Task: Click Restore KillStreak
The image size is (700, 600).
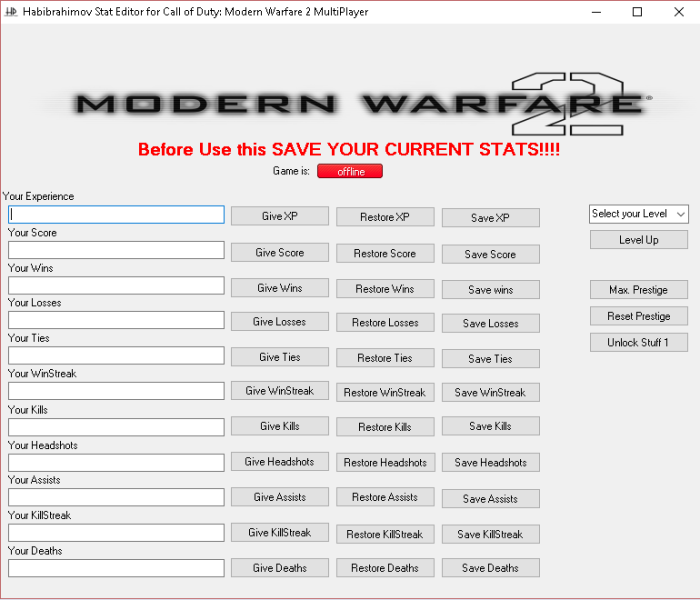Action: (x=385, y=534)
